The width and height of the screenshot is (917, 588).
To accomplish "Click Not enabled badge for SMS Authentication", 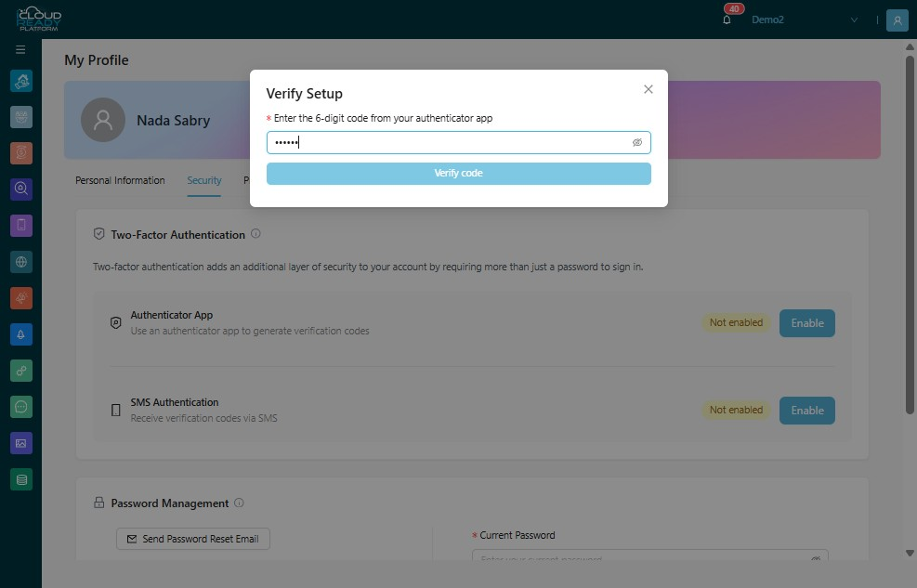I will point(736,411).
